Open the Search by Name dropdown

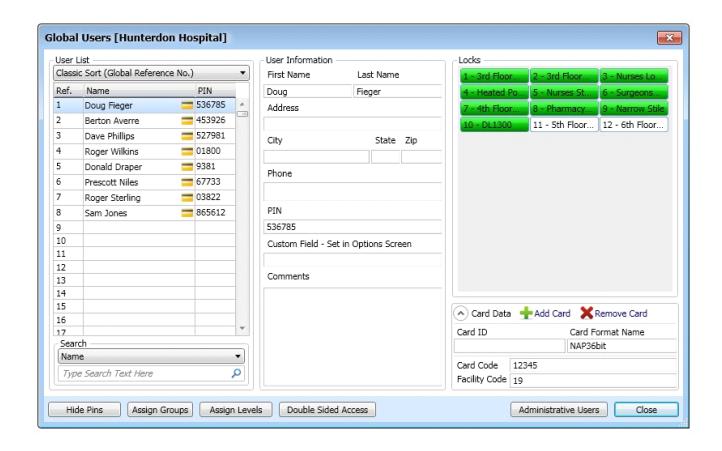tap(151, 356)
